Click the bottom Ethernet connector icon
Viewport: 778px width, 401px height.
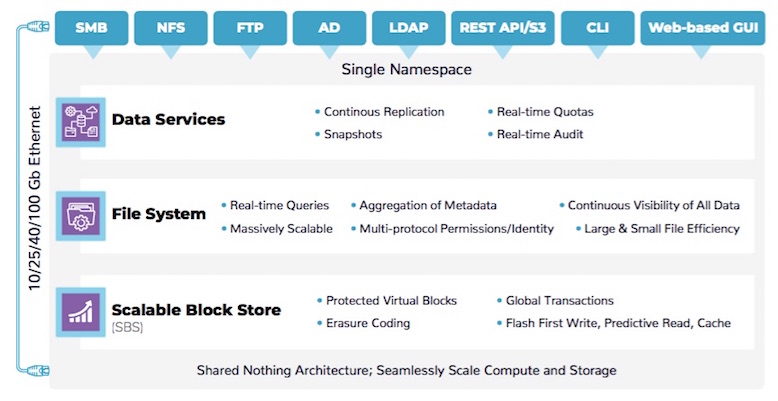[x=38, y=370]
